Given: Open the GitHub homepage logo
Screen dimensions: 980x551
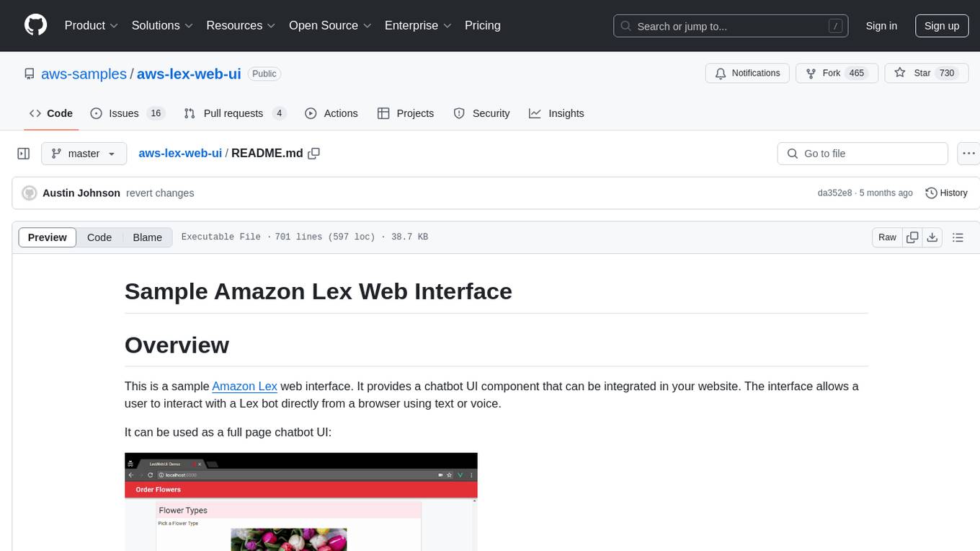Looking at the screenshot, I should click(x=35, y=25).
